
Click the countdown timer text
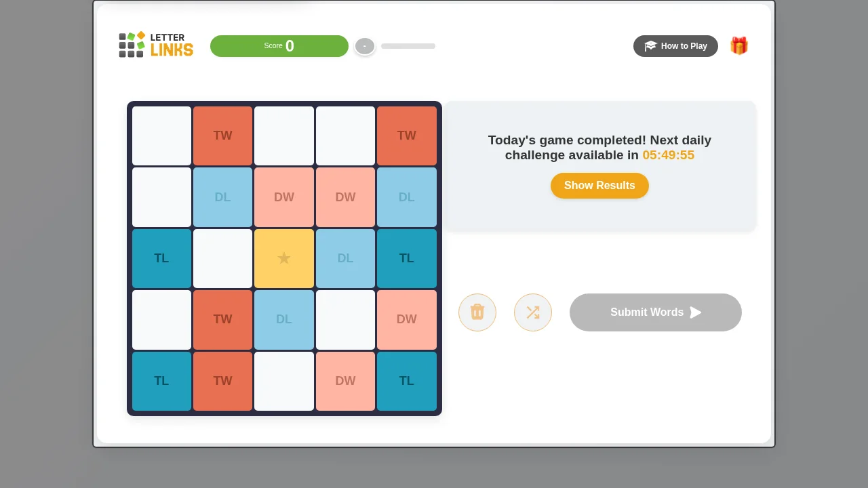pos(668,155)
